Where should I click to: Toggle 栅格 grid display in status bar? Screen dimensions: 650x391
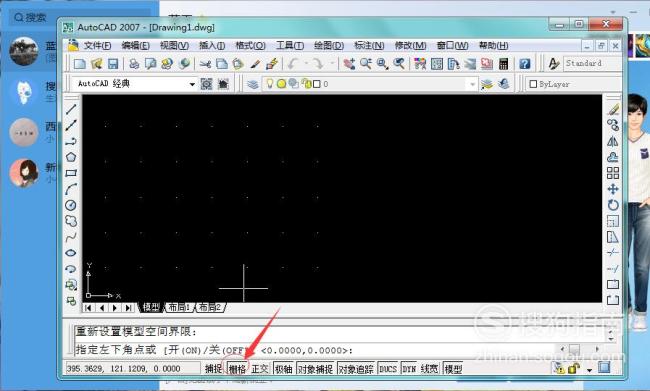tap(237, 369)
